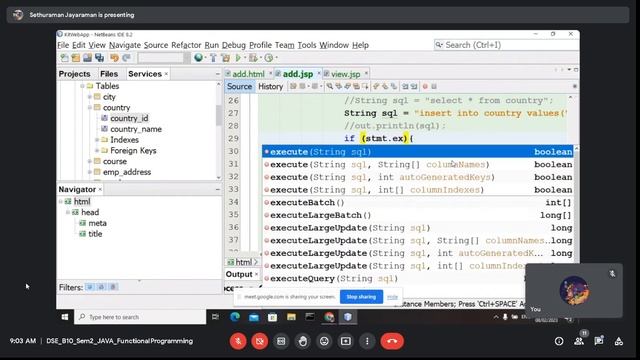Viewport: 640px width, 360px height.
Task: Click the Open Project toolbar icon
Action: coord(87,58)
